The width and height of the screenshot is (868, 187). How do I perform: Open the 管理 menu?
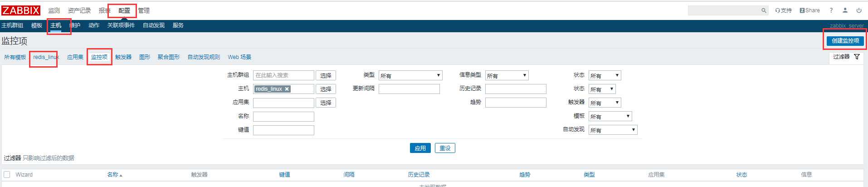click(144, 10)
